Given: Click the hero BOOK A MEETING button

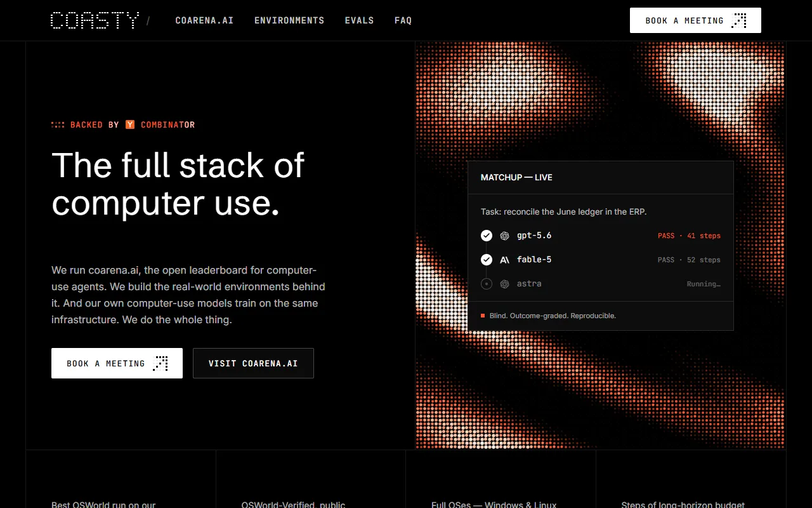Looking at the screenshot, I should coord(117,363).
